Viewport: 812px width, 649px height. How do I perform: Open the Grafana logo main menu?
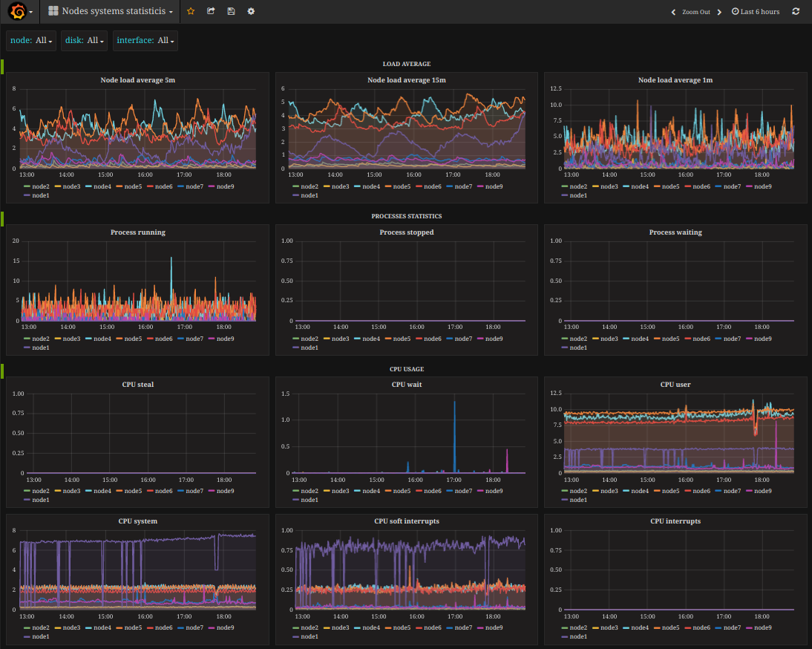click(x=21, y=11)
